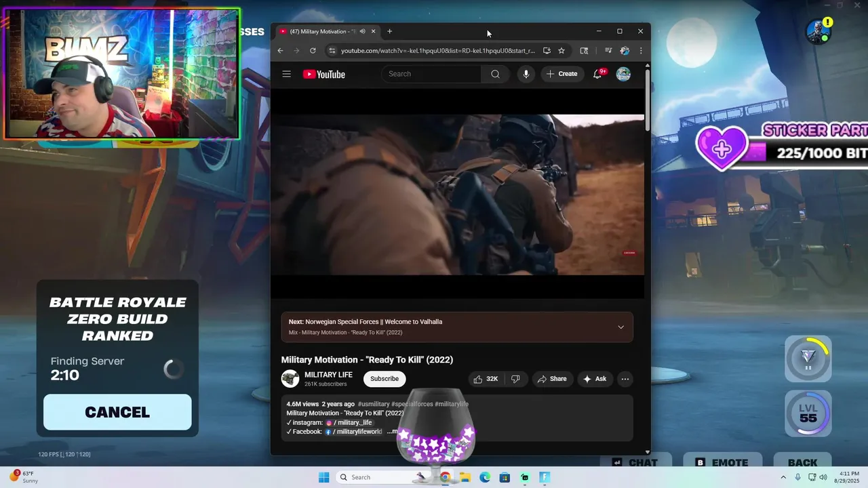Click the 225/1000 bits progress bar
The height and width of the screenshot is (488, 868).
tap(807, 153)
